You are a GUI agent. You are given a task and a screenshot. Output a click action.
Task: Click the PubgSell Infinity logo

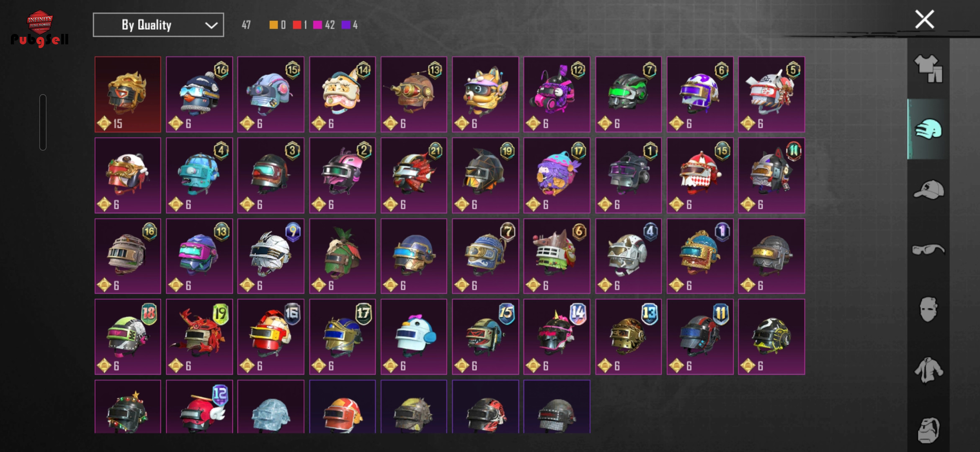click(x=40, y=28)
